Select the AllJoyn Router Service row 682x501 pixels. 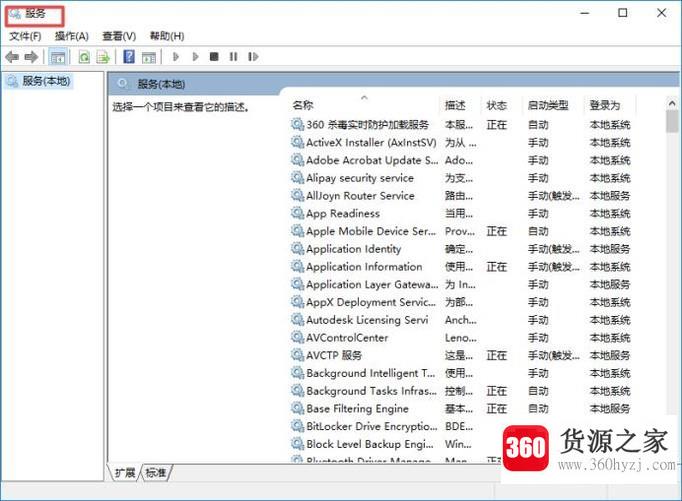460,196
